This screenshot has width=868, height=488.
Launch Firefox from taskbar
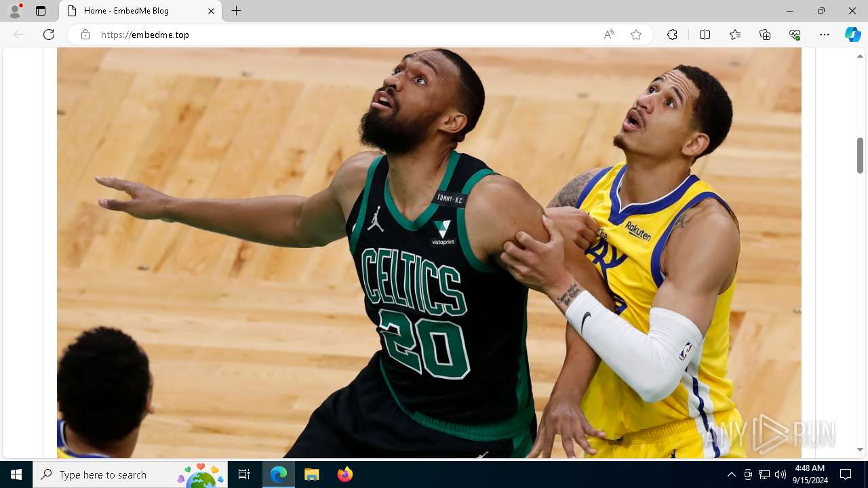[x=344, y=474]
